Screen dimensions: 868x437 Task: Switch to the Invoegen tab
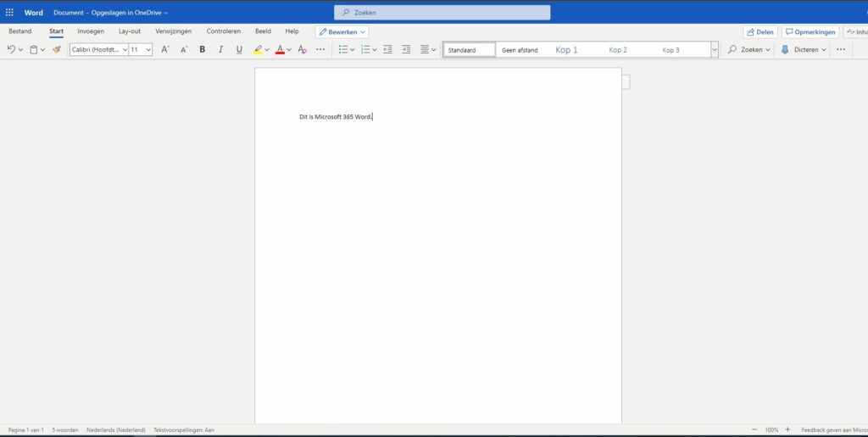coord(91,31)
